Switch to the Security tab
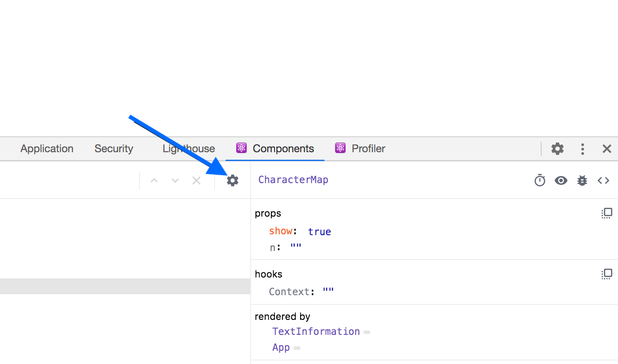This screenshot has height=364, width=618. (x=113, y=149)
